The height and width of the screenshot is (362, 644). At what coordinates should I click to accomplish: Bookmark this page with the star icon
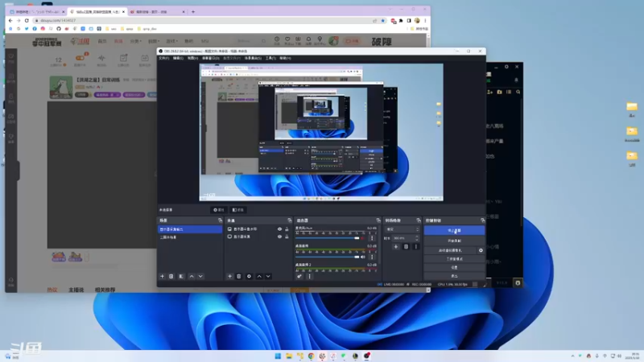coord(383,21)
